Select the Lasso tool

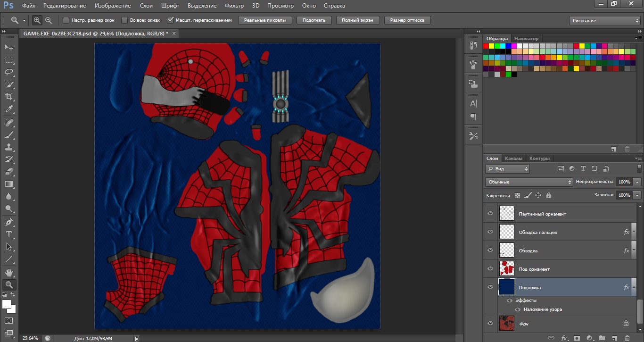(x=9, y=72)
